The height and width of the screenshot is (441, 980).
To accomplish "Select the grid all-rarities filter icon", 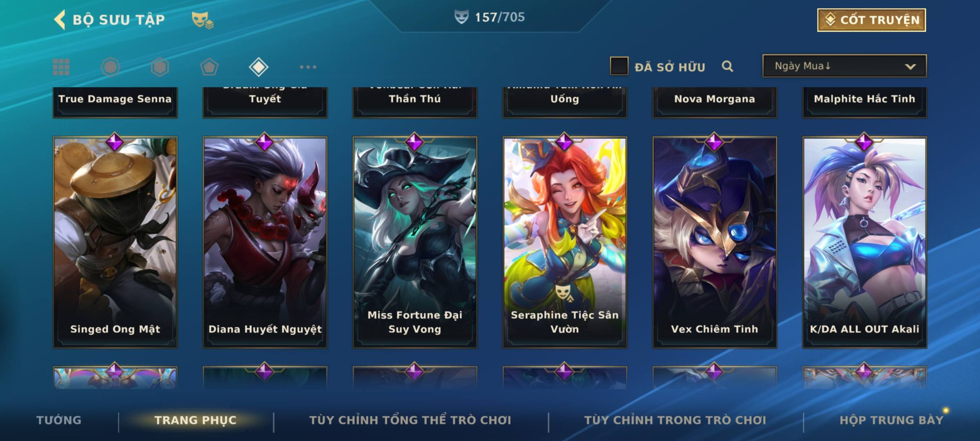I will click(61, 67).
